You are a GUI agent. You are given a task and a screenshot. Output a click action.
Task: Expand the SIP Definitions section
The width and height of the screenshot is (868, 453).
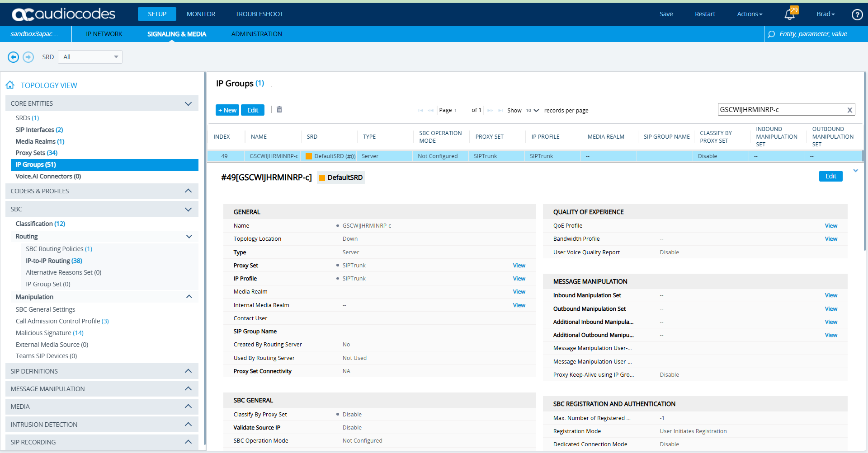pos(188,371)
